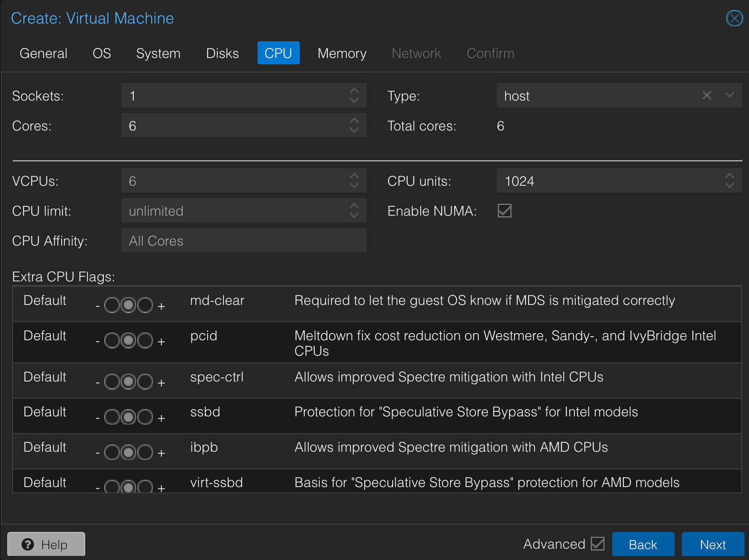Switch to the Memory tab
Image resolution: width=749 pixels, height=560 pixels.
pos(342,53)
